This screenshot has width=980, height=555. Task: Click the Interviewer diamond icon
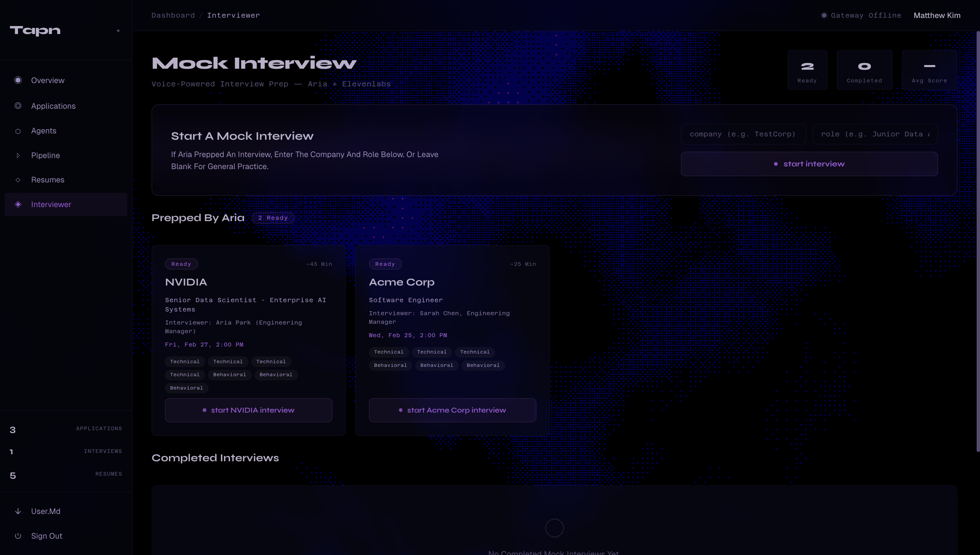[x=18, y=204]
